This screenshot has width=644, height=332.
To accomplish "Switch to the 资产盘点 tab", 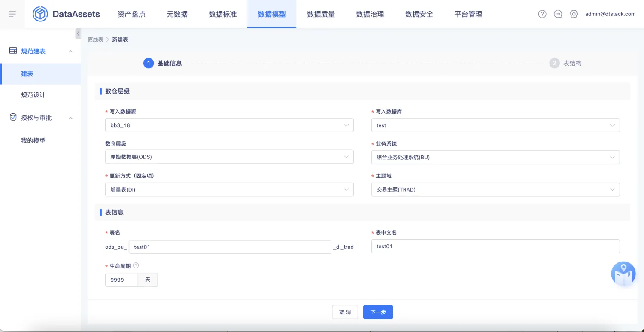I will (x=131, y=14).
